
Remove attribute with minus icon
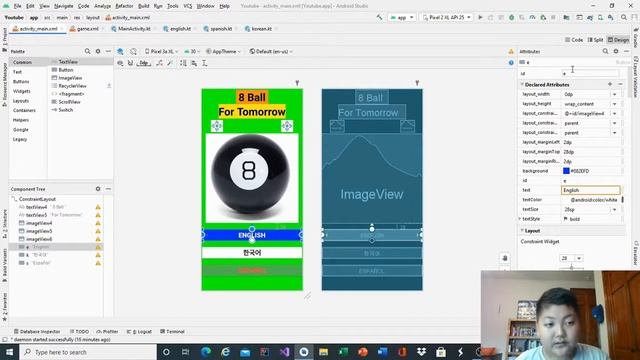pos(620,84)
